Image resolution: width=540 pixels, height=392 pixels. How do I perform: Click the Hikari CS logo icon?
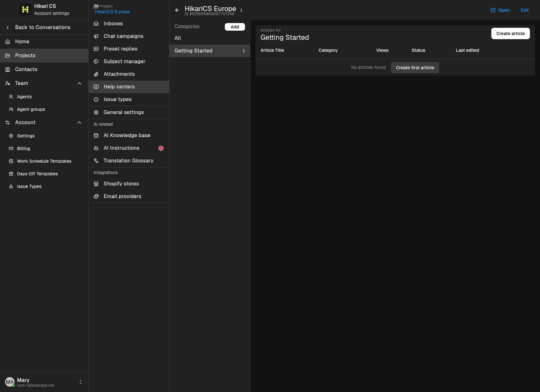coord(25,9)
